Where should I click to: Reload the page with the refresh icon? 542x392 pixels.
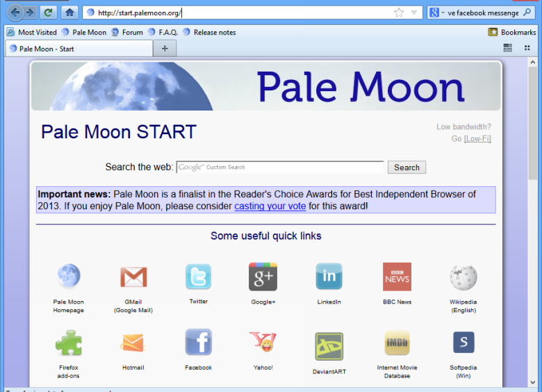48,13
